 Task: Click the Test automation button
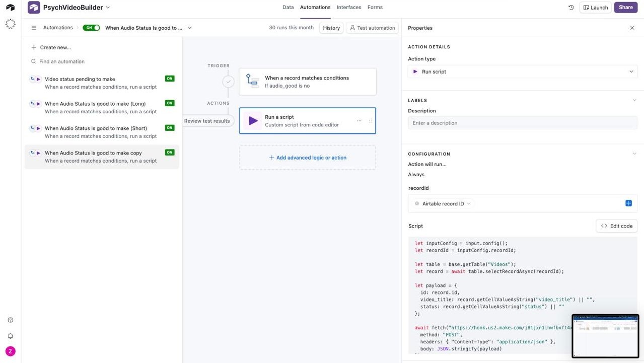[x=372, y=28]
